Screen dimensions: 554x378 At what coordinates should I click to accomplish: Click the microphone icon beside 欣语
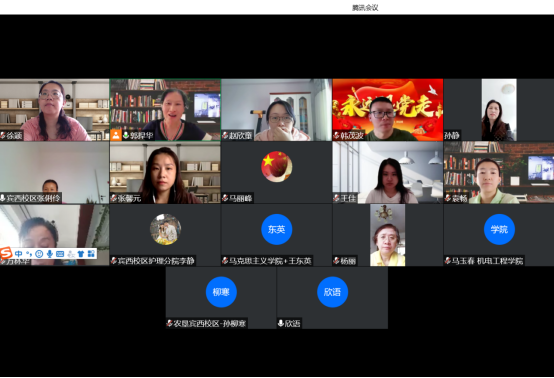coord(281,323)
